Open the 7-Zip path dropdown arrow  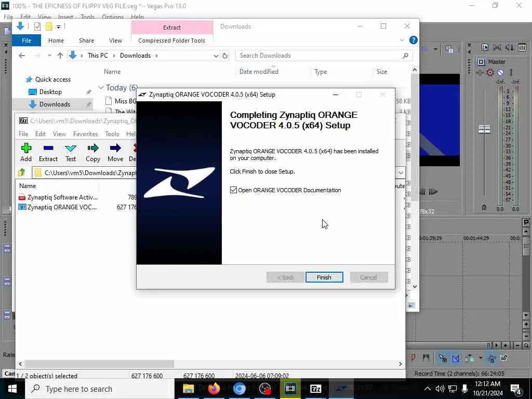(401, 172)
